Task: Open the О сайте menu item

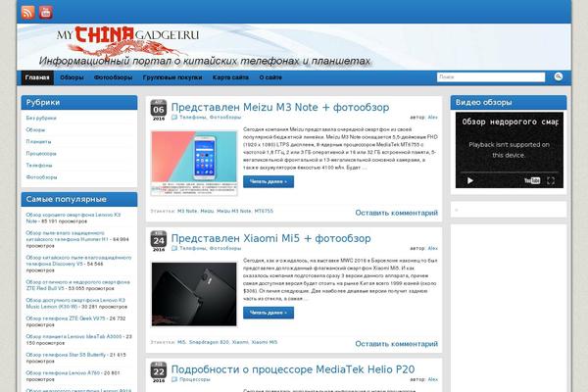Action: [270, 77]
